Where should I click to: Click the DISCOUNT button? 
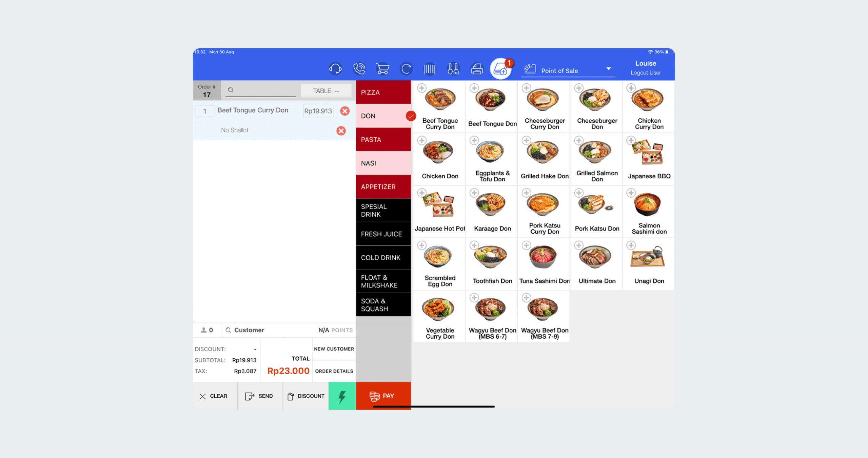[305, 396]
